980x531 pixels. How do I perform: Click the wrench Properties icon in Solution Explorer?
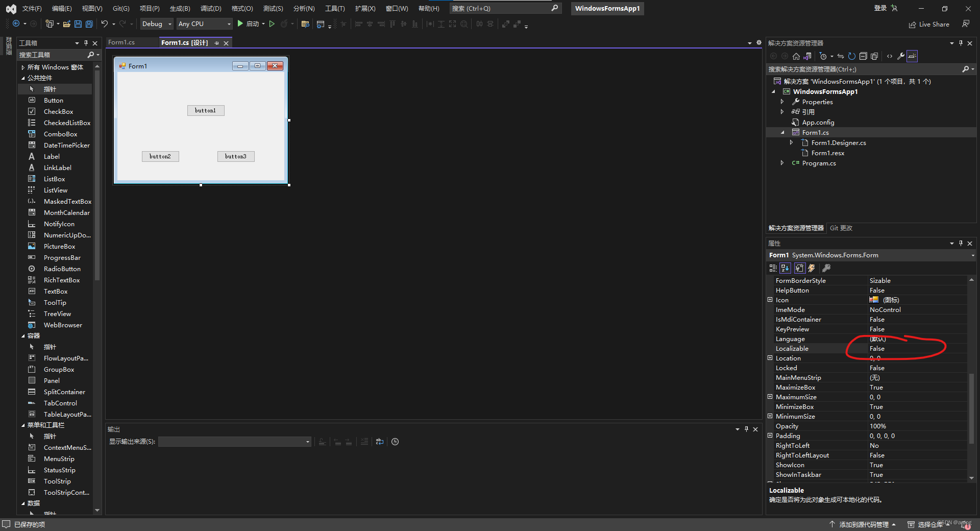click(901, 56)
